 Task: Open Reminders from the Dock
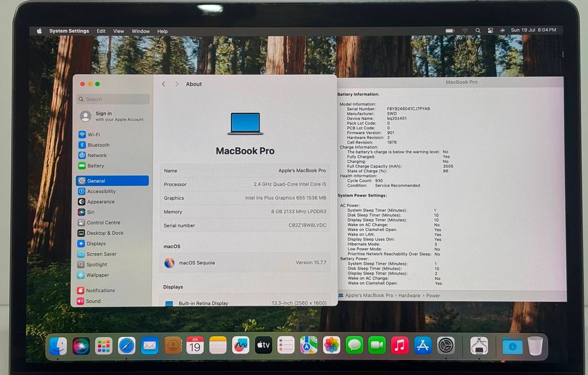tap(286, 345)
